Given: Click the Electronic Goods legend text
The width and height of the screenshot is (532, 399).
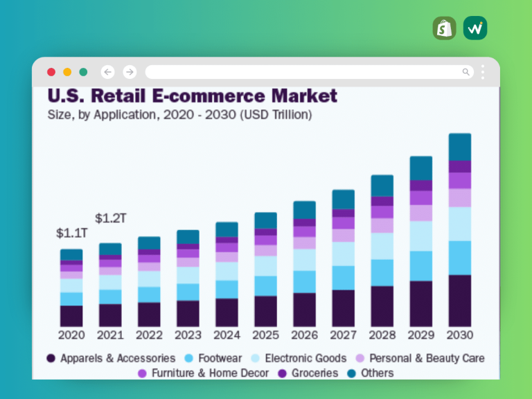Looking at the screenshot, I should pos(305,358).
